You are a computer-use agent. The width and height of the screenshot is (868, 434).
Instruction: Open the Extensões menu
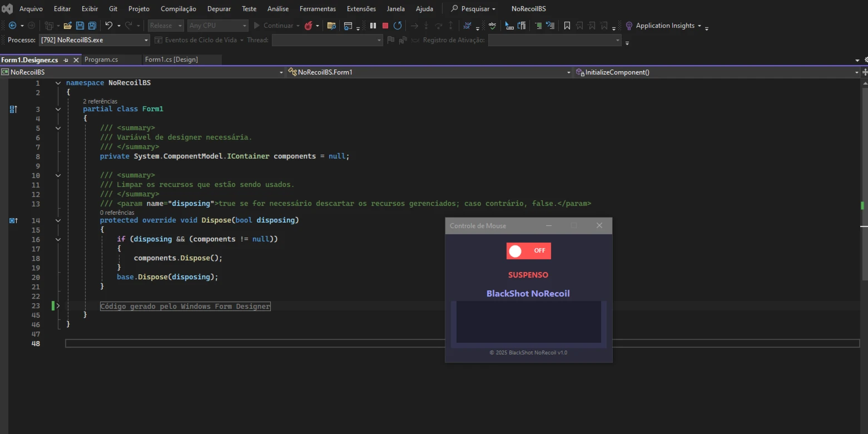pos(361,9)
